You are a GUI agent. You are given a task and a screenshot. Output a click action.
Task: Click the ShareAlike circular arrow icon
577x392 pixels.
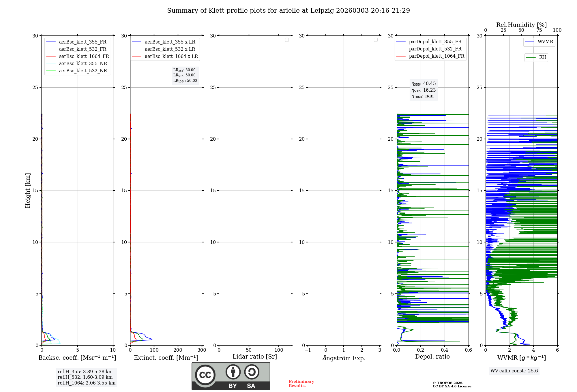[252, 372]
